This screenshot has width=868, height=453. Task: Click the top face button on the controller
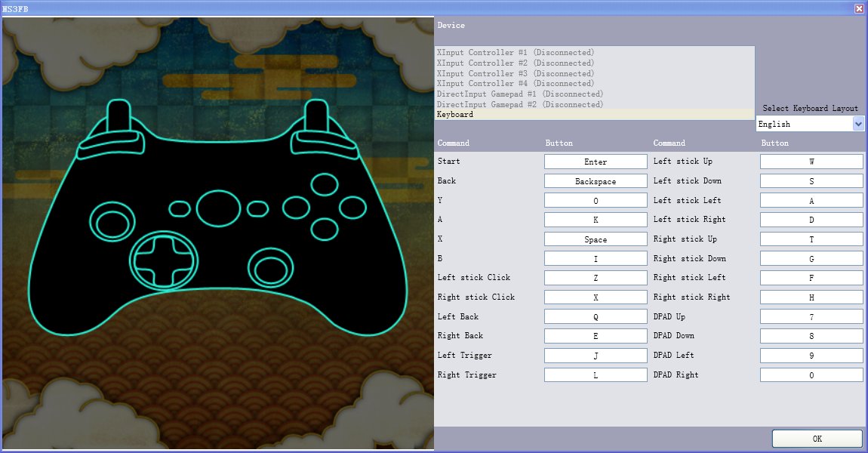[325, 184]
